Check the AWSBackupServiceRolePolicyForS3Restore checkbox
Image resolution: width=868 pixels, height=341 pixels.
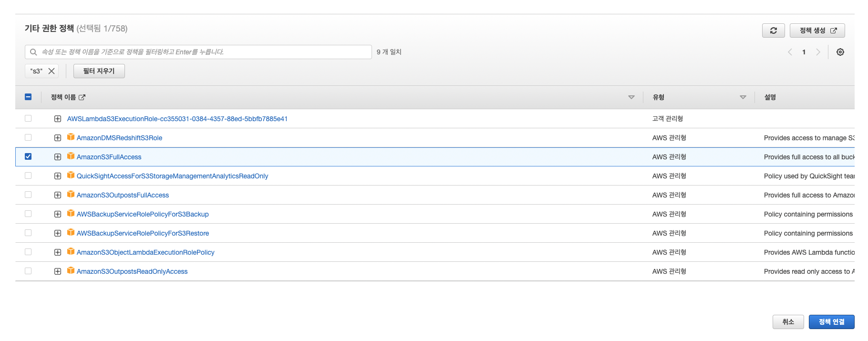coord(28,233)
